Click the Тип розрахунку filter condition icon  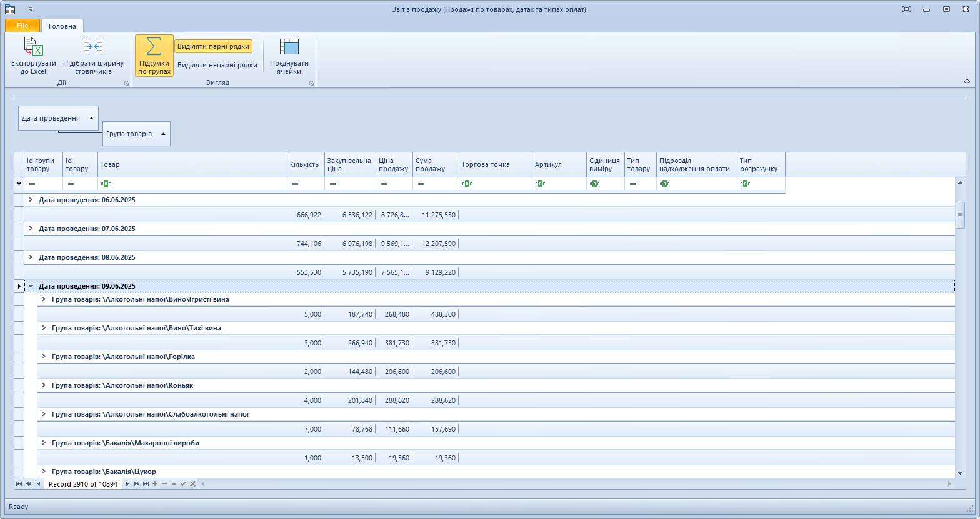tap(744, 184)
